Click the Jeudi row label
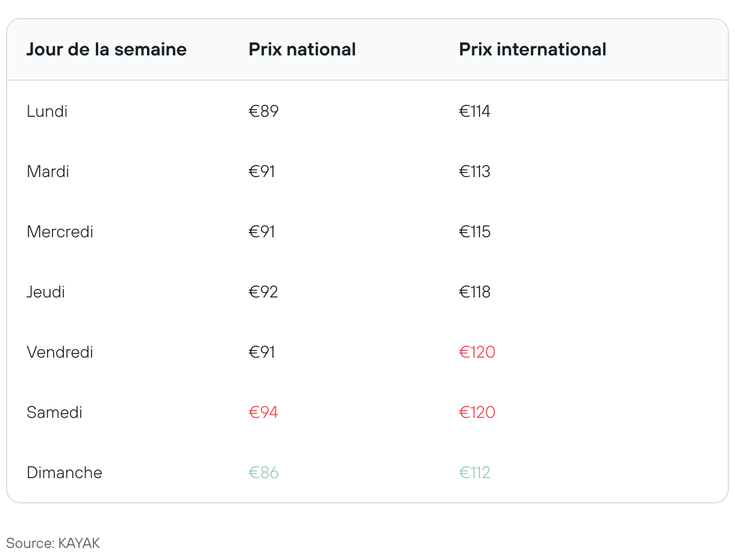This screenshot has width=735, height=560. [46, 292]
